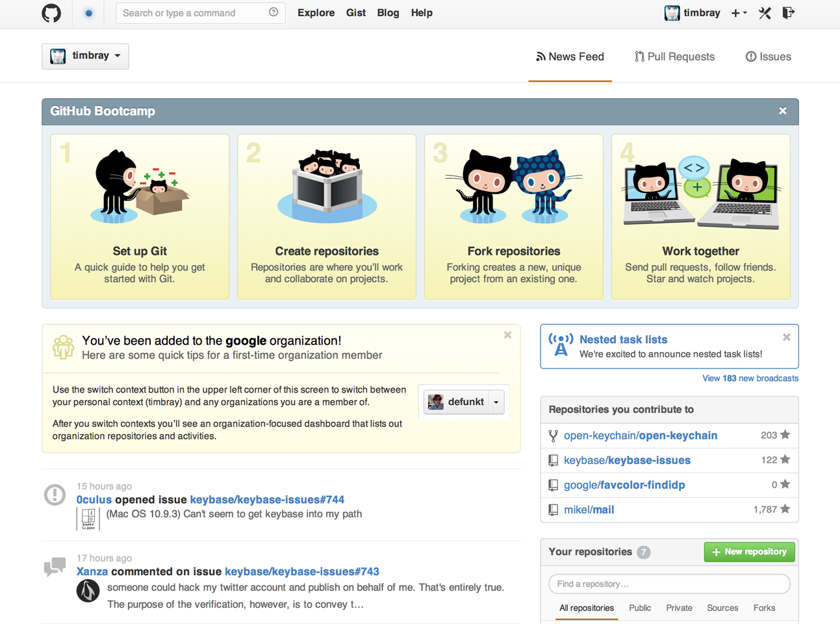840x624 pixels.
Task: Open the defunkt context dropdown arrow
Action: [496, 402]
